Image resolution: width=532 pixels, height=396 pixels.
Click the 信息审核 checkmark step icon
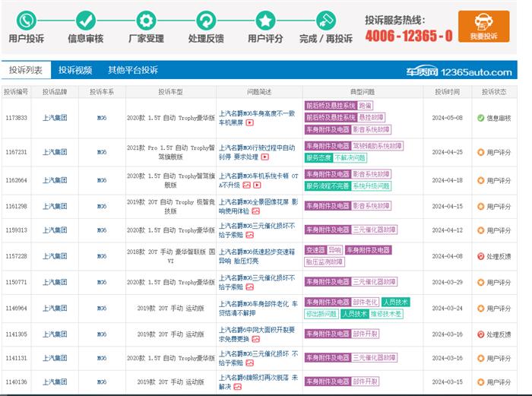pos(85,21)
